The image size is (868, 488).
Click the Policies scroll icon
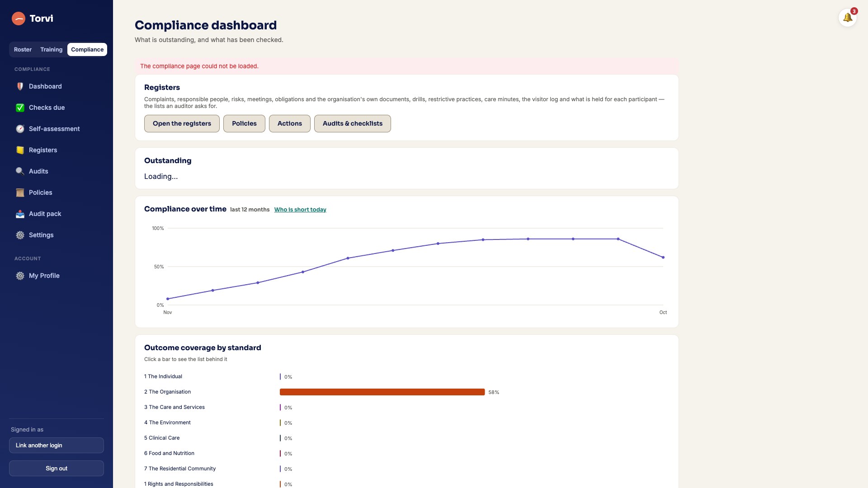[20, 192]
